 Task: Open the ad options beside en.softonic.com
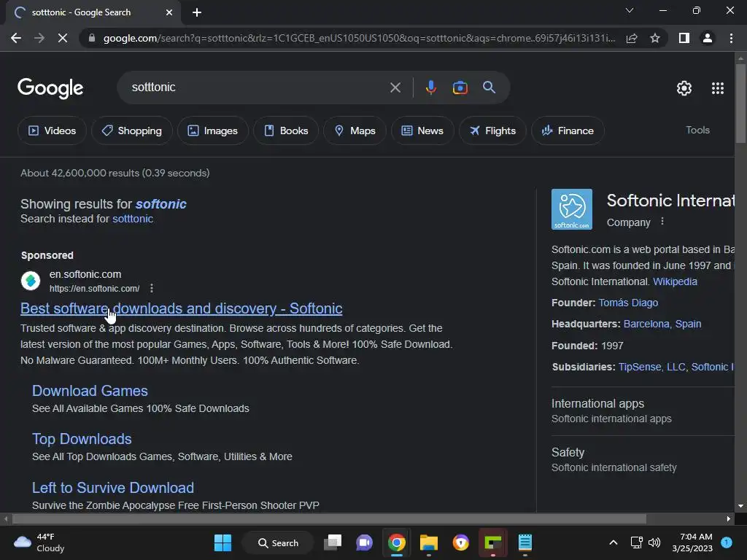[x=152, y=288]
